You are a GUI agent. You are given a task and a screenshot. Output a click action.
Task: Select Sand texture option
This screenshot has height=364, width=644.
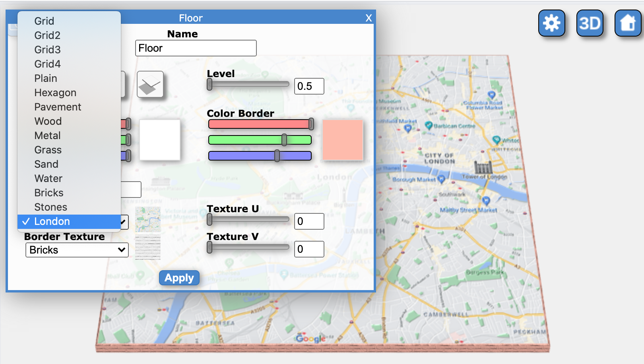pos(69,164)
